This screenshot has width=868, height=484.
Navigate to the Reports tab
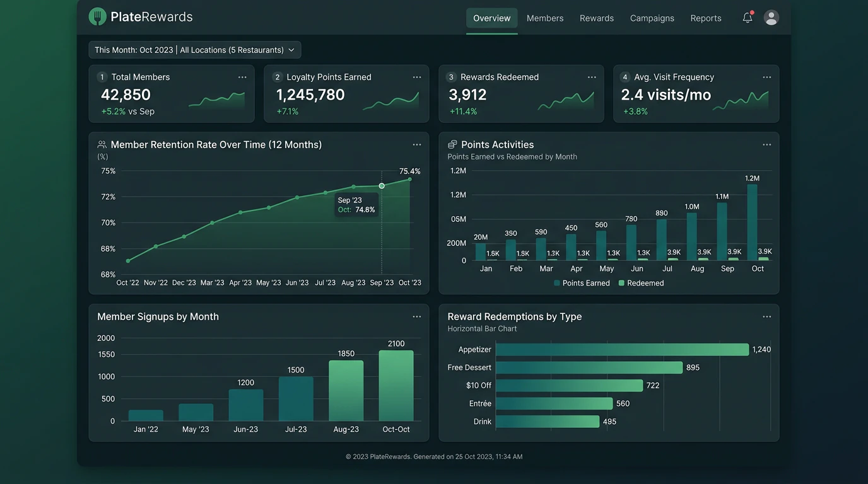(x=706, y=18)
